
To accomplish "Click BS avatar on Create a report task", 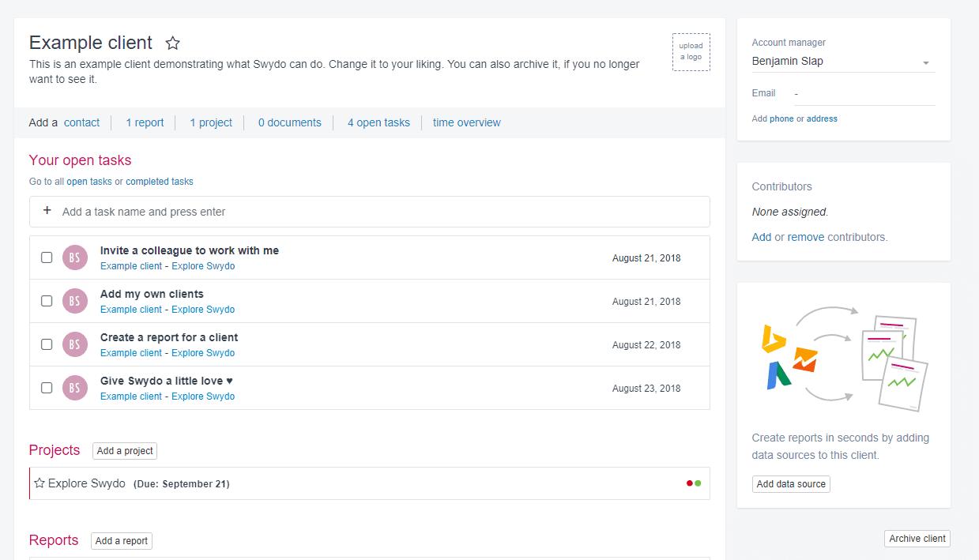I will [75, 344].
